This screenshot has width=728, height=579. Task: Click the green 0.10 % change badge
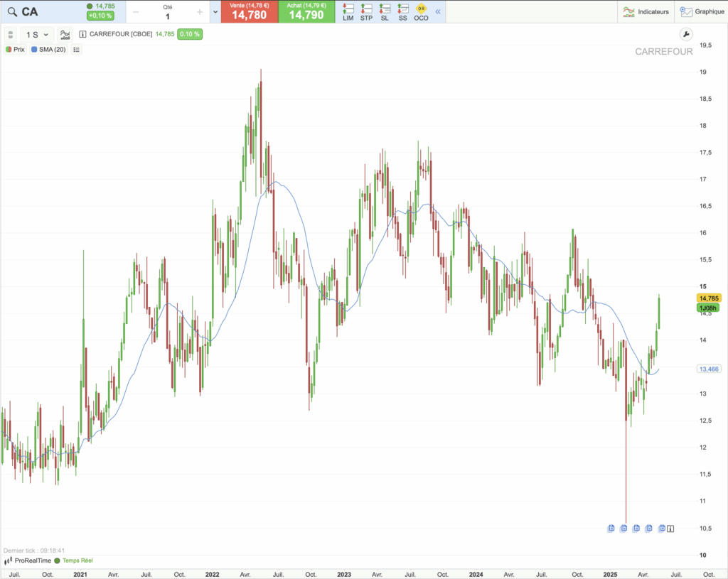189,34
